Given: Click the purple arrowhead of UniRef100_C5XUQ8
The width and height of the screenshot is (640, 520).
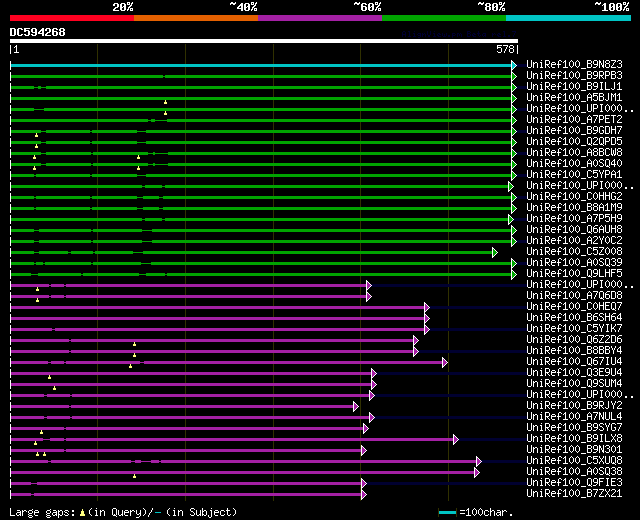Looking at the screenshot, I should [479, 462].
